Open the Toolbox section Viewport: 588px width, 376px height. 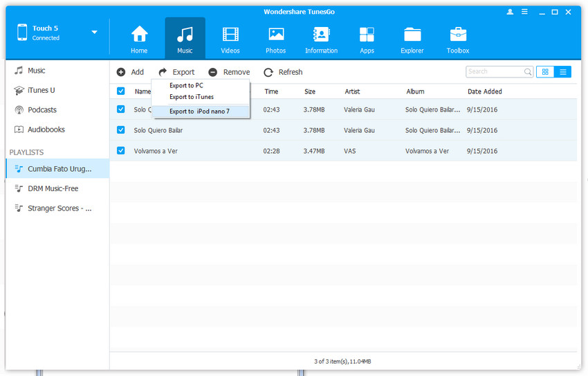pos(458,39)
